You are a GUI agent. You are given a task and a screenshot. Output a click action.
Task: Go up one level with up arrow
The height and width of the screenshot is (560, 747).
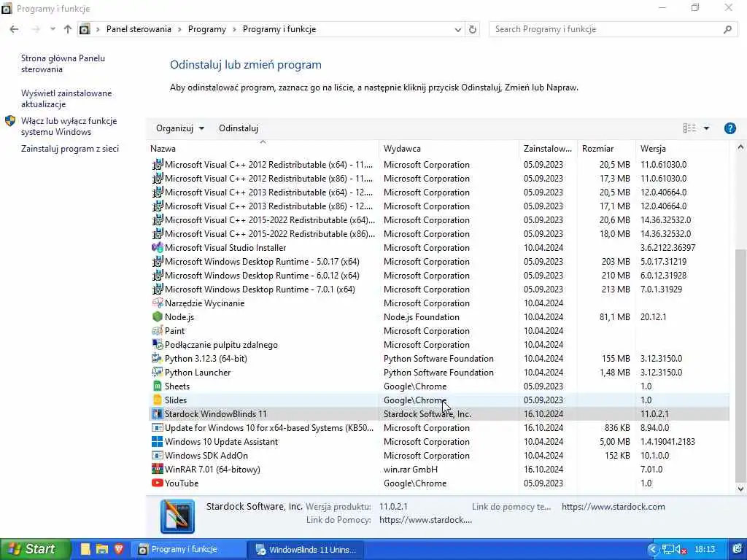(68, 29)
